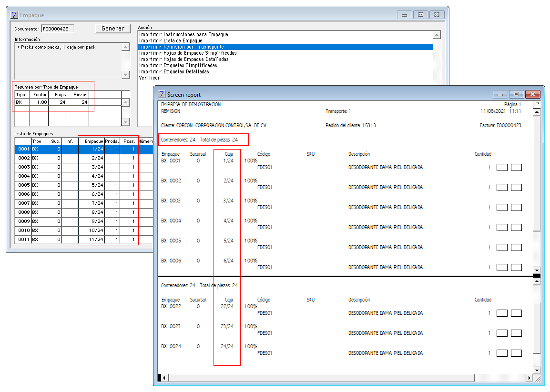Click the Screen report window app icon
This screenshot has width=550, height=392.
click(162, 94)
